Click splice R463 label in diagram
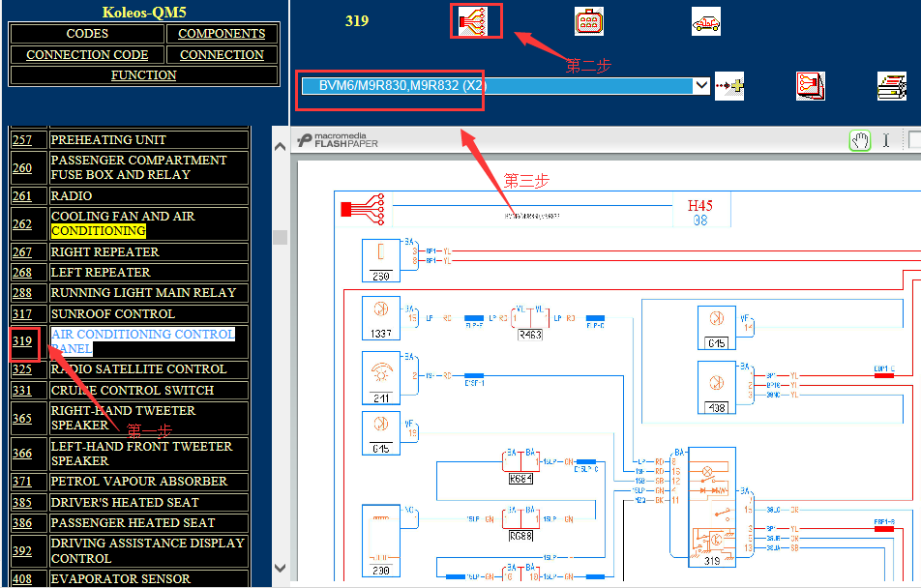This screenshot has height=588, width=921. tap(530, 335)
